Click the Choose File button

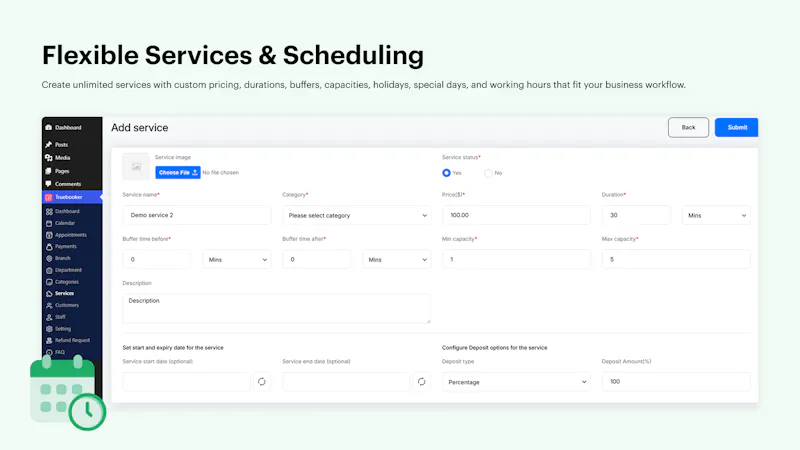click(x=178, y=172)
